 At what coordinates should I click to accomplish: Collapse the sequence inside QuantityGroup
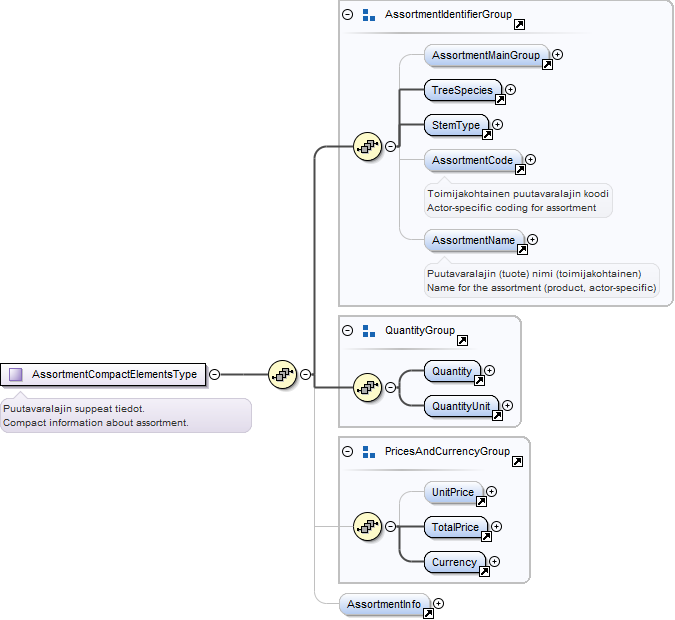tap(390, 388)
